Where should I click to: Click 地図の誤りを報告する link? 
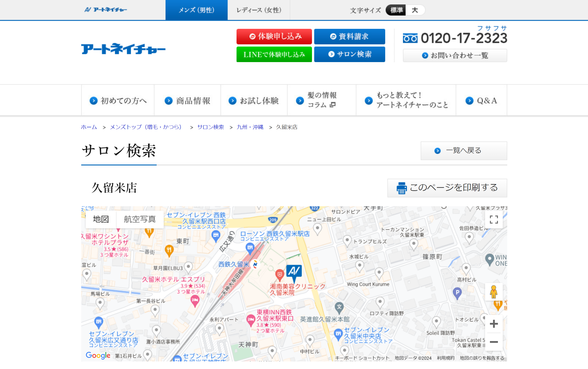(482, 358)
